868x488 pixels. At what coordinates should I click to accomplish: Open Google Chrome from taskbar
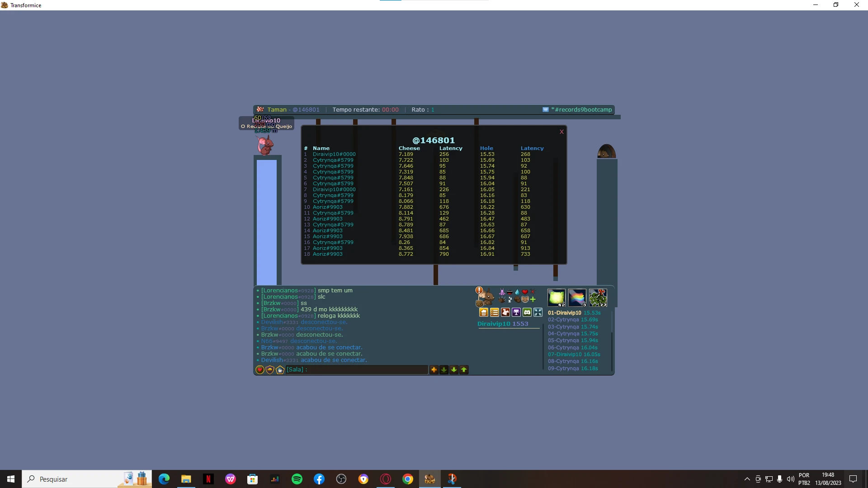click(407, 479)
